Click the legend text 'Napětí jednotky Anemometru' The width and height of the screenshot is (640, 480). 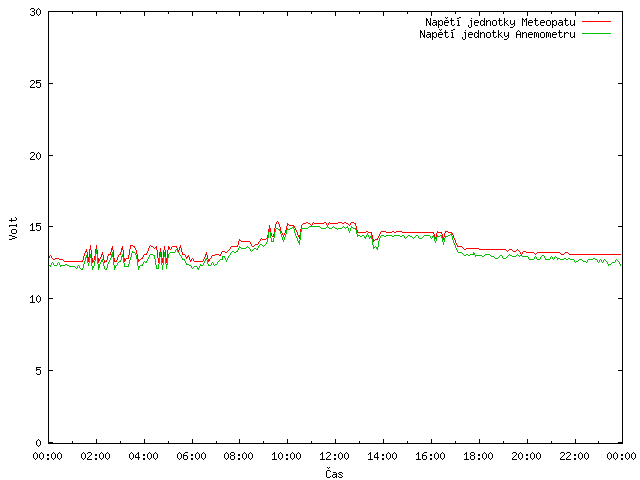pyautogui.click(x=497, y=34)
